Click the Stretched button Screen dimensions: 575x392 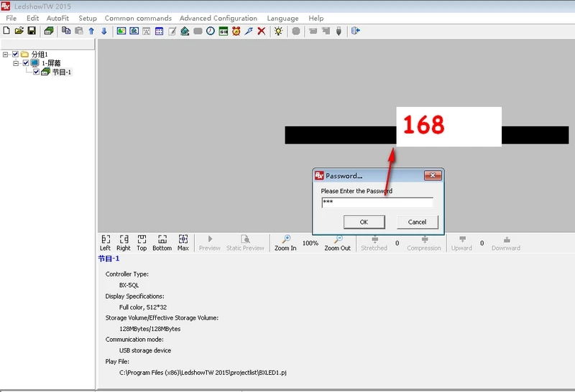[x=374, y=243]
